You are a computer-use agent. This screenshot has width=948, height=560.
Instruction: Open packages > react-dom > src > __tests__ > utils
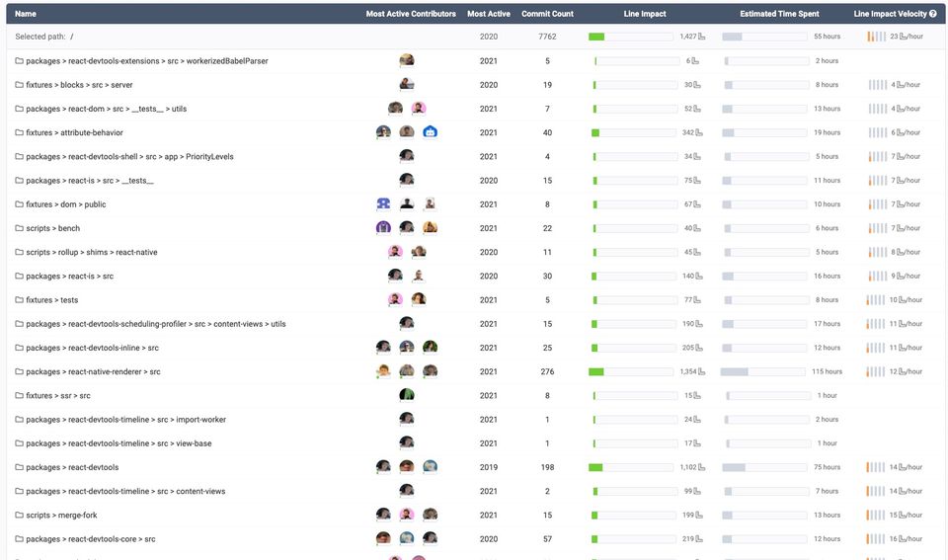[x=107, y=109]
